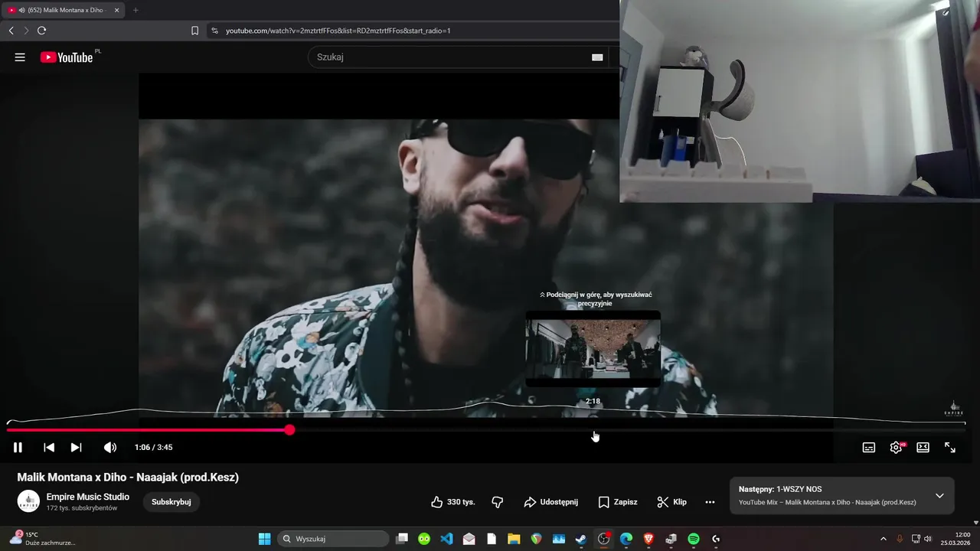Screen dimensions: 980x551
Task: Toggle subtitles/captions button in player
Action: click(x=869, y=448)
